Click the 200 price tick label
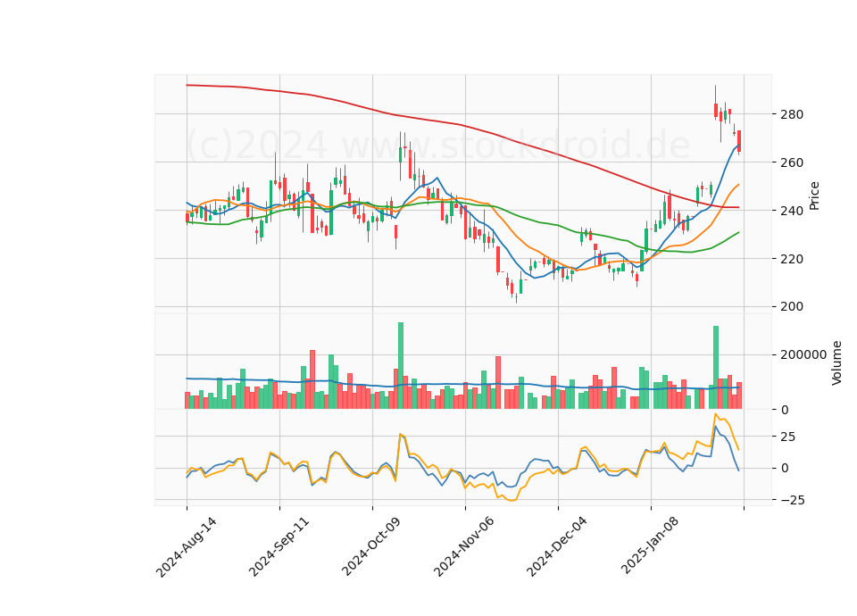 [x=793, y=306]
